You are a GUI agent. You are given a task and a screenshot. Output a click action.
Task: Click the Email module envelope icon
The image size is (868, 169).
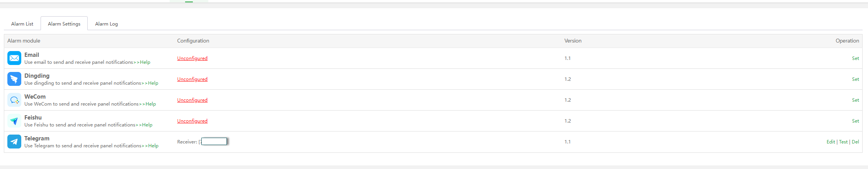pyautogui.click(x=14, y=58)
